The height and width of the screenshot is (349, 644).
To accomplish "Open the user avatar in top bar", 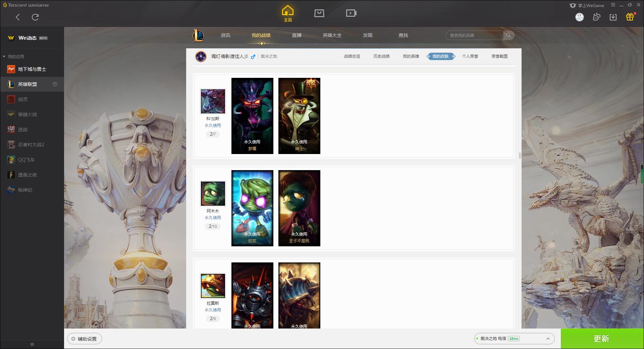I will (580, 17).
